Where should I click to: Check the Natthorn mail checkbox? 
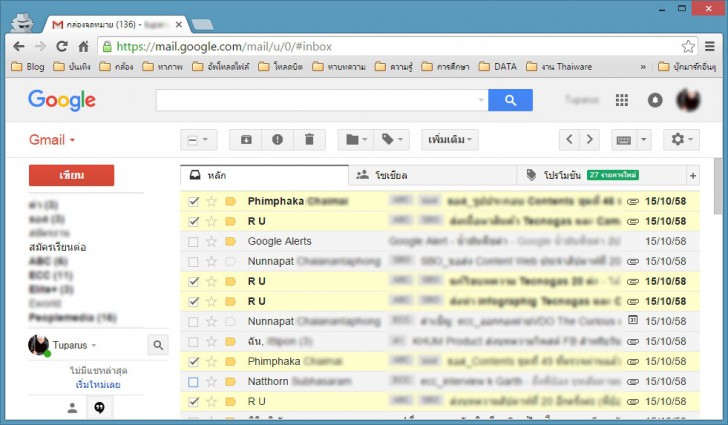pyautogui.click(x=193, y=382)
